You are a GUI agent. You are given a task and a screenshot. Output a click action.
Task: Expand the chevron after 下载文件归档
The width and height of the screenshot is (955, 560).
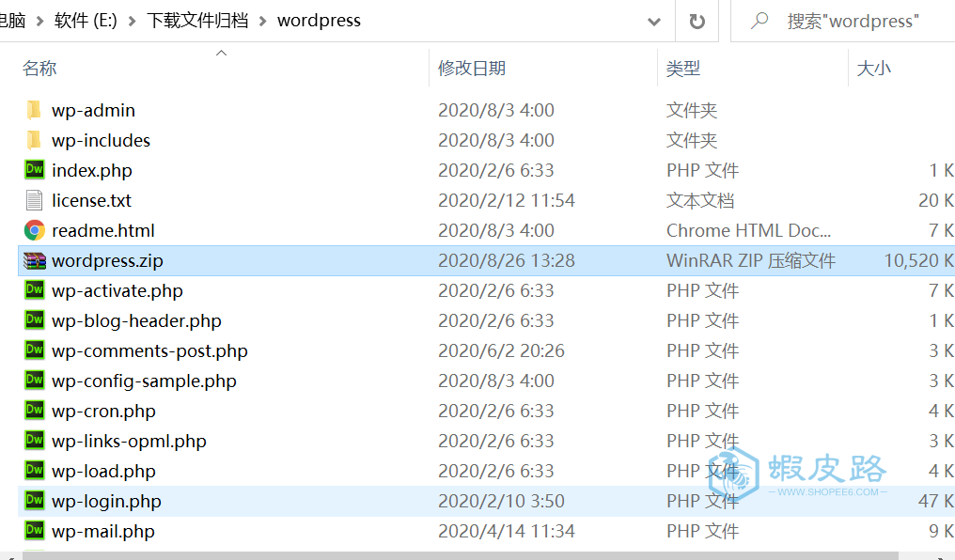262,22
